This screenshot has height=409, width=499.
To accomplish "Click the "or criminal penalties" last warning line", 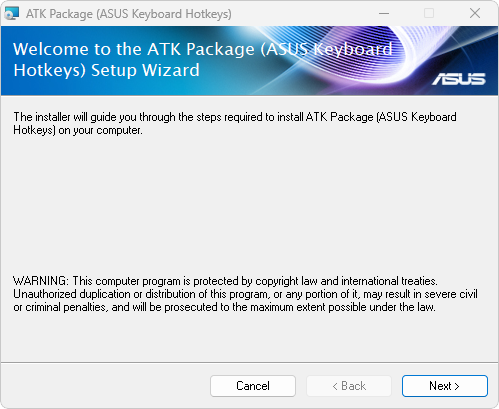I will (224, 307).
